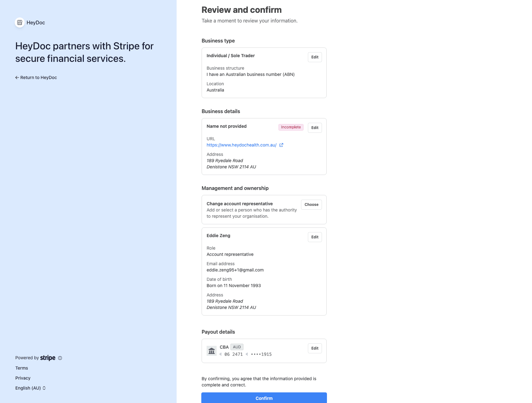Click the masked account number ••••1915
The height and width of the screenshot is (403, 532).
click(x=262, y=354)
